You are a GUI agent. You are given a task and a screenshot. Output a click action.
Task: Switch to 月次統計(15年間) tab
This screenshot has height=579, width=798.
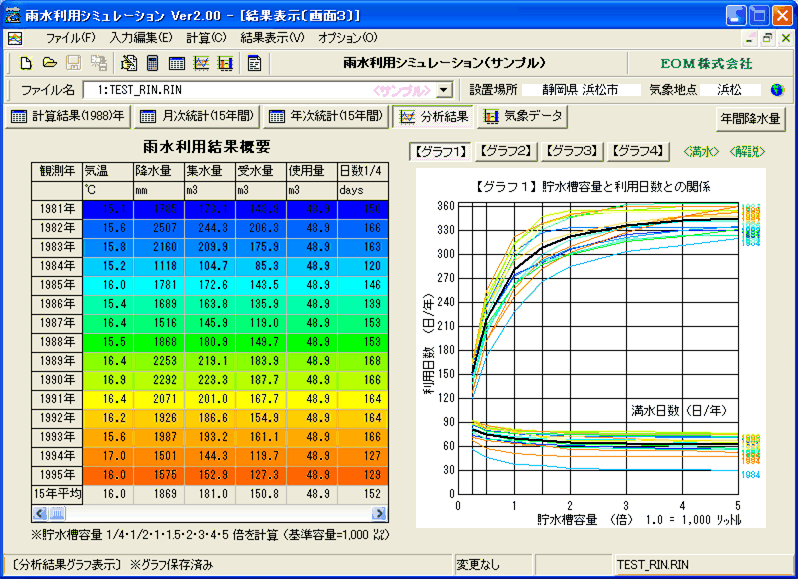pos(197,117)
